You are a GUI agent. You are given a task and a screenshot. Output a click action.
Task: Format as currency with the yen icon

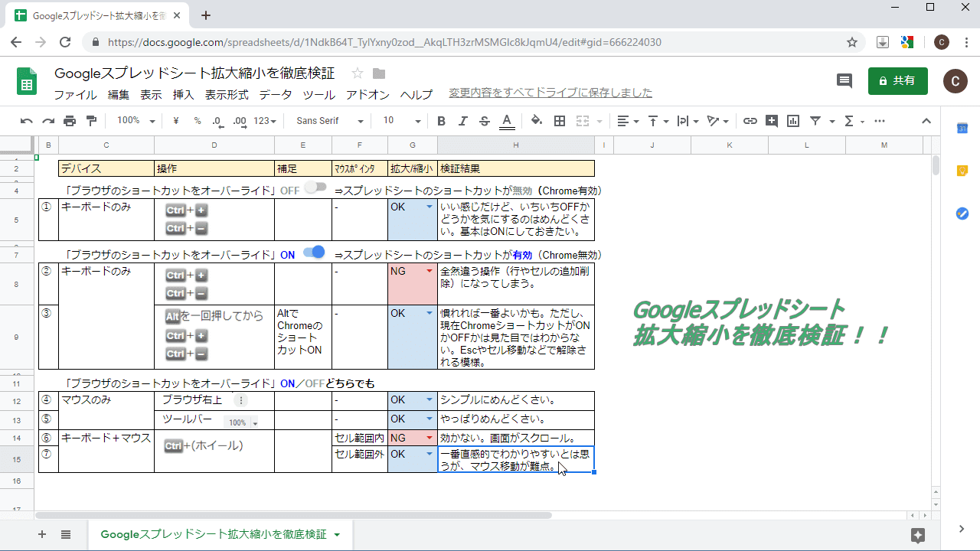point(176,121)
